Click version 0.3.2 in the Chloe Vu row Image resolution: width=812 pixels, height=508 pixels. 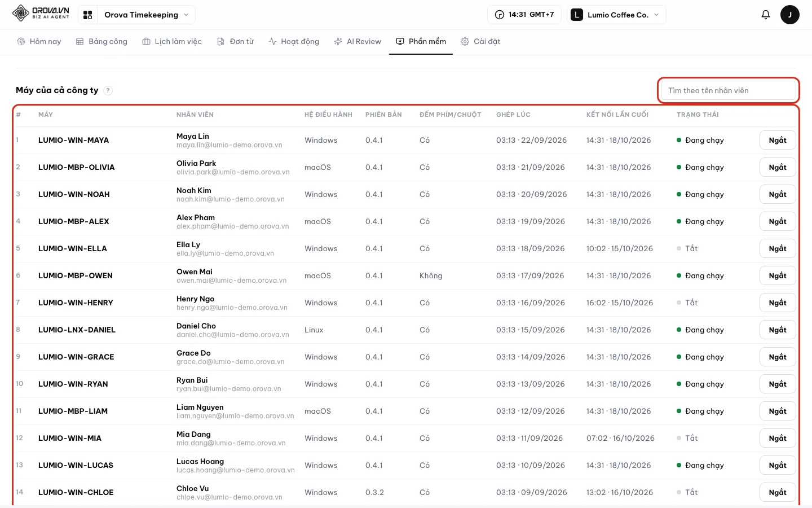point(374,493)
